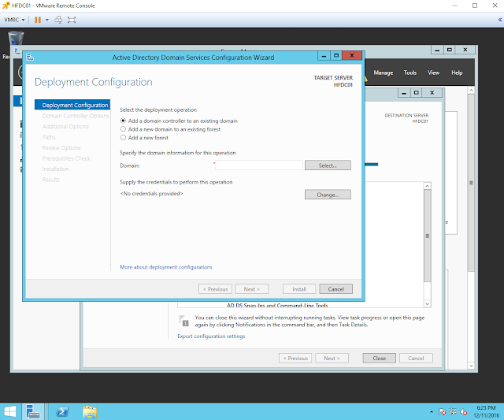
Task: Open Help menu in Server Manager
Action: 457,72
